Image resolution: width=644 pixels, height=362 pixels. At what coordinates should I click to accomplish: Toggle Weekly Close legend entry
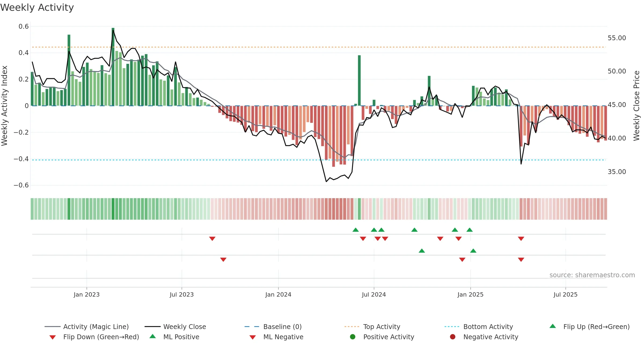pyautogui.click(x=175, y=327)
